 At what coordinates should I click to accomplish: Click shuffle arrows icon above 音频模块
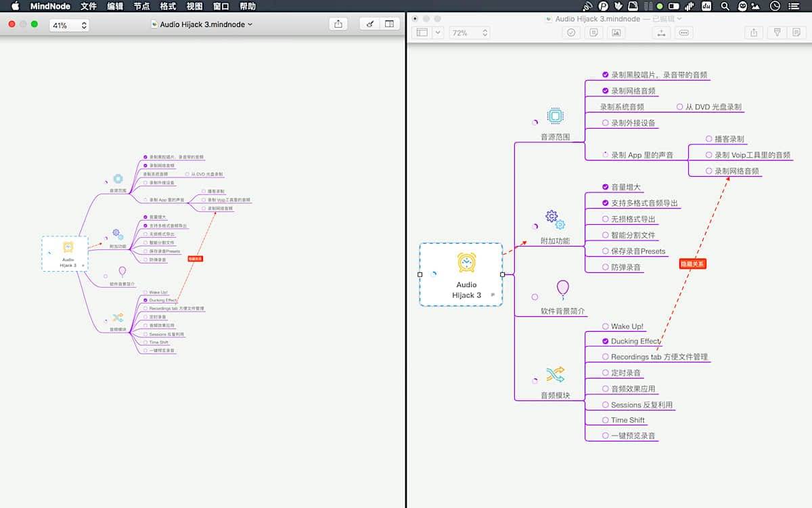(x=556, y=375)
